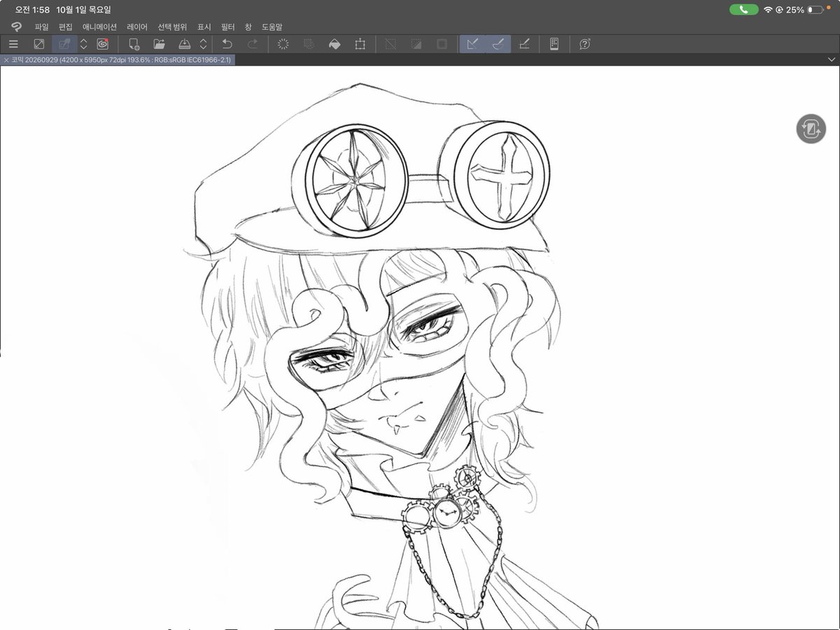This screenshot has height=630, width=840.
Task: Open the 도움말 menu
Action: (x=272, y=27)
